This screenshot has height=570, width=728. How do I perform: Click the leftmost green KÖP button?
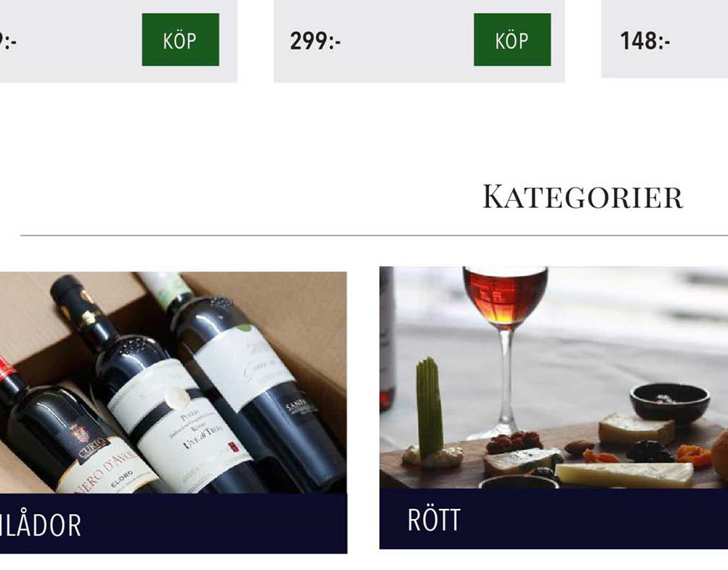click(x=180, y=39)
